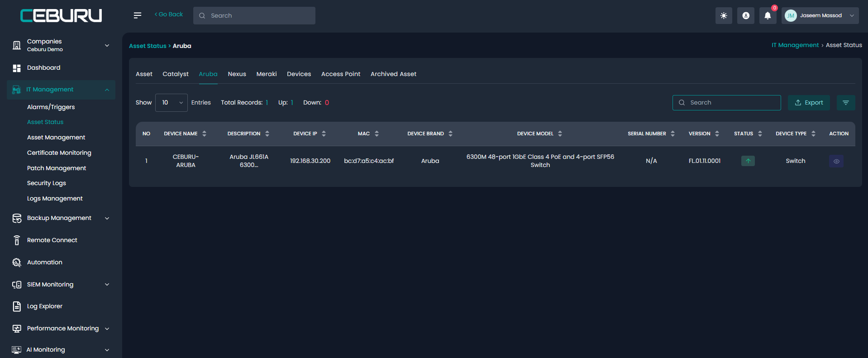This screenshot has height=358, width=868.
Task: Switch to the Meraki tab
Action: [x=267, y=74]
